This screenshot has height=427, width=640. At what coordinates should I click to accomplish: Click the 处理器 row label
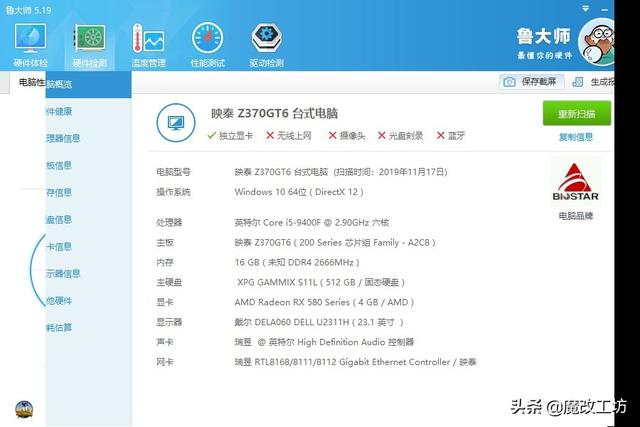pyautogui.click(x=169, y=222)
